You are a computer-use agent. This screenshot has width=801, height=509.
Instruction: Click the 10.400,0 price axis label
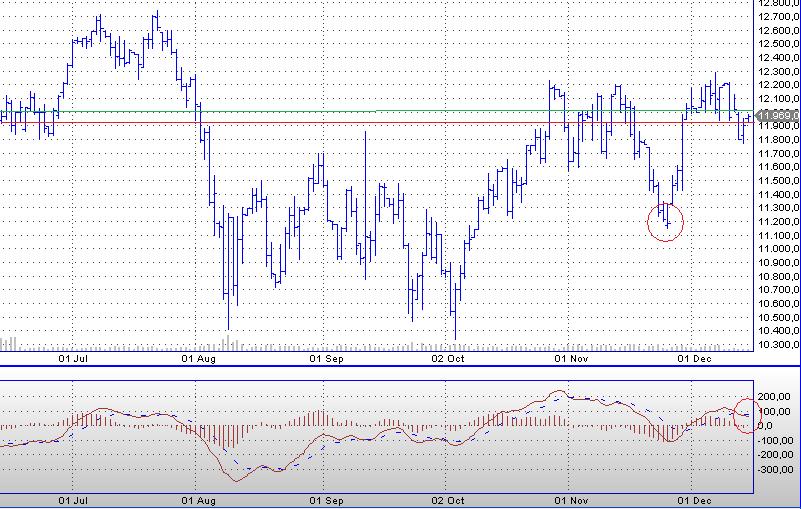click(x=779, y=330)
